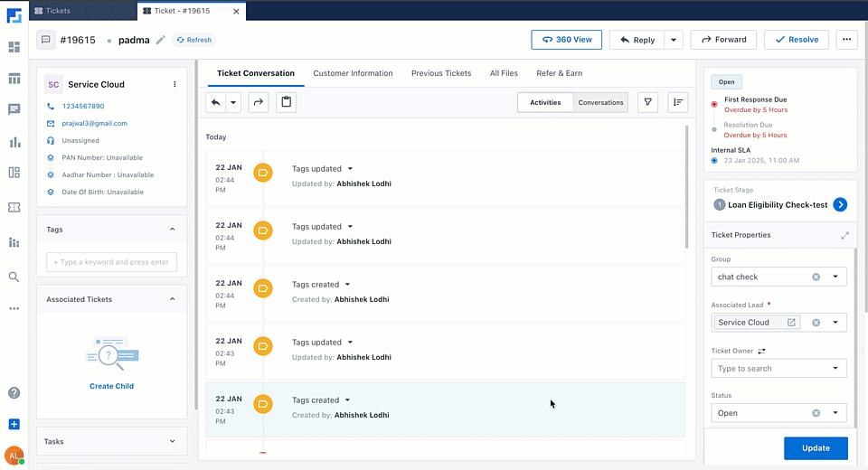Click the email prajwal3@gmail.com

[95, 124]
